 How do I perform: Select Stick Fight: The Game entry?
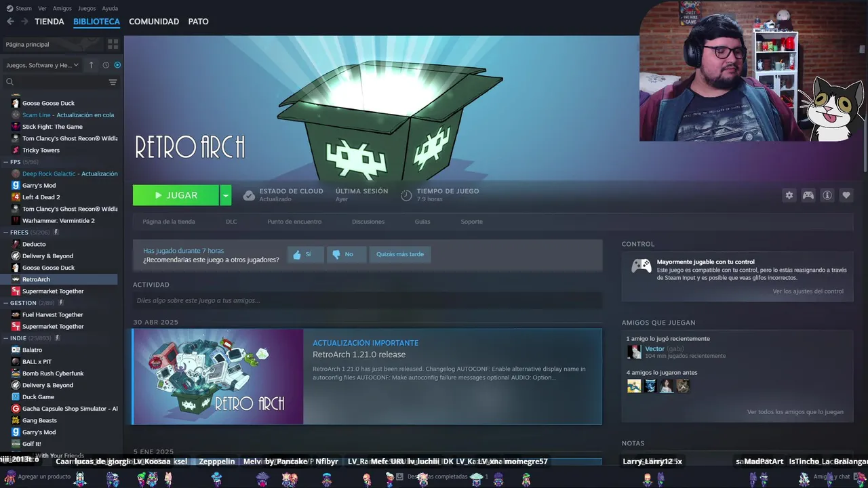coord(52,127)
